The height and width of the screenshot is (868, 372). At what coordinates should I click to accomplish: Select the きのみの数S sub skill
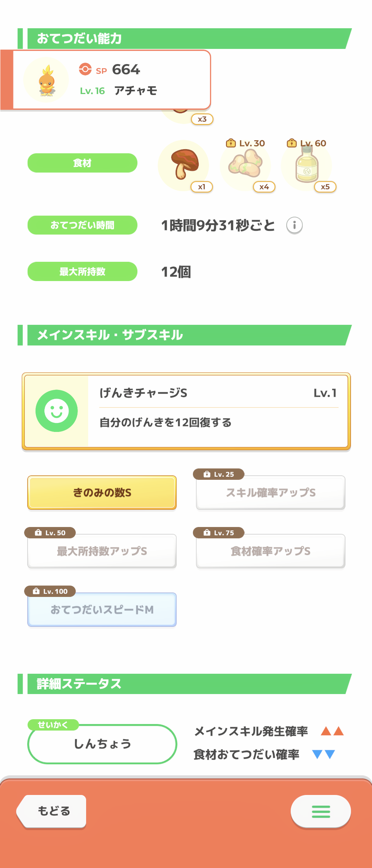tap(102, 493)
